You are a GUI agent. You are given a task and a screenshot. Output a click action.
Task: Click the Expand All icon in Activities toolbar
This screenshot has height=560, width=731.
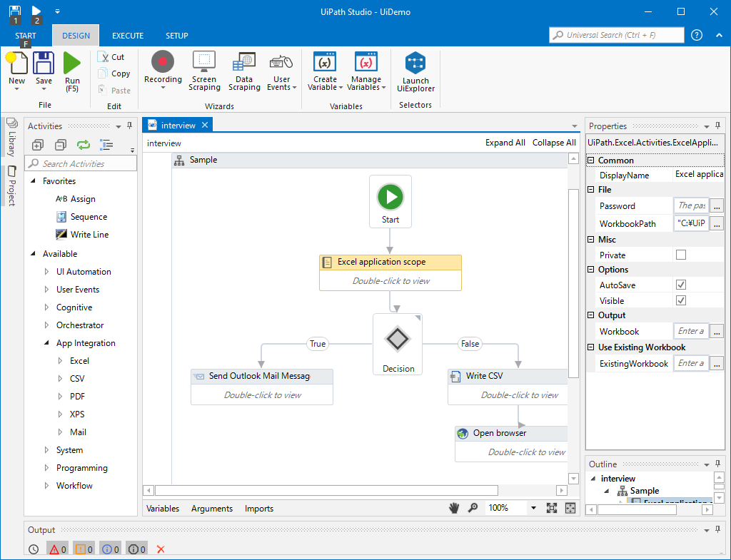tap(38, 145)
